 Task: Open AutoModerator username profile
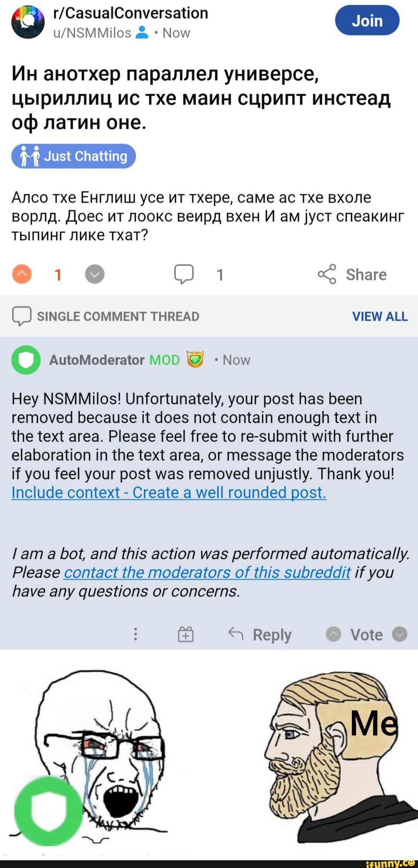click(x=96, y=360)
